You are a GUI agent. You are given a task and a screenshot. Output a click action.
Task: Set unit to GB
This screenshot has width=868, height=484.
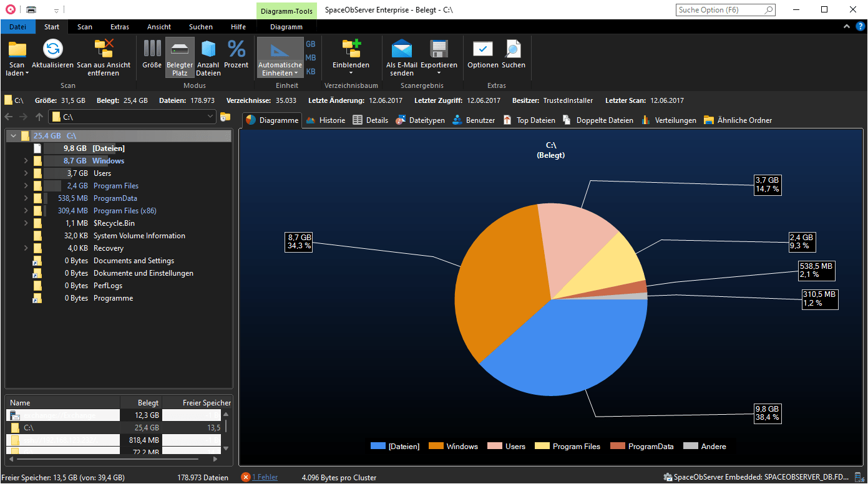311,44
